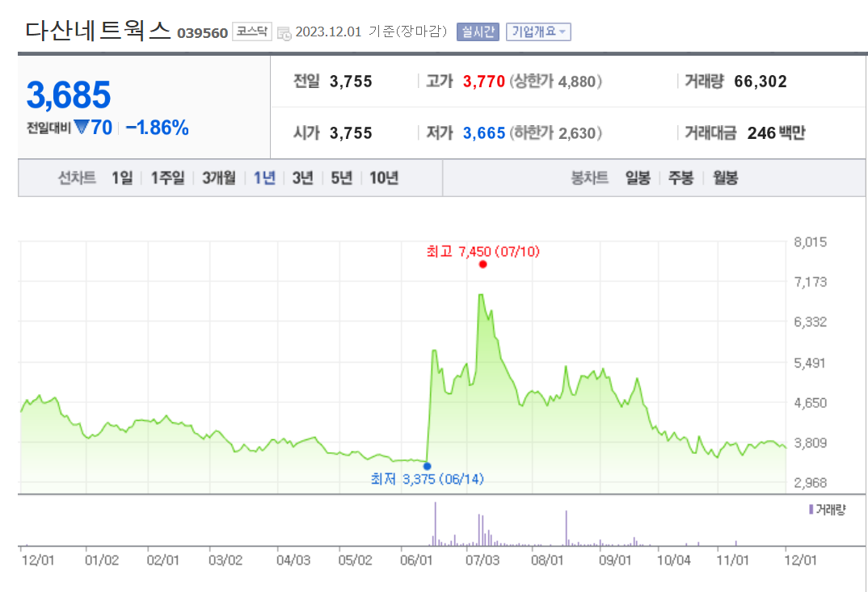Click the 6,332 y-axis label

click(811, 322)
